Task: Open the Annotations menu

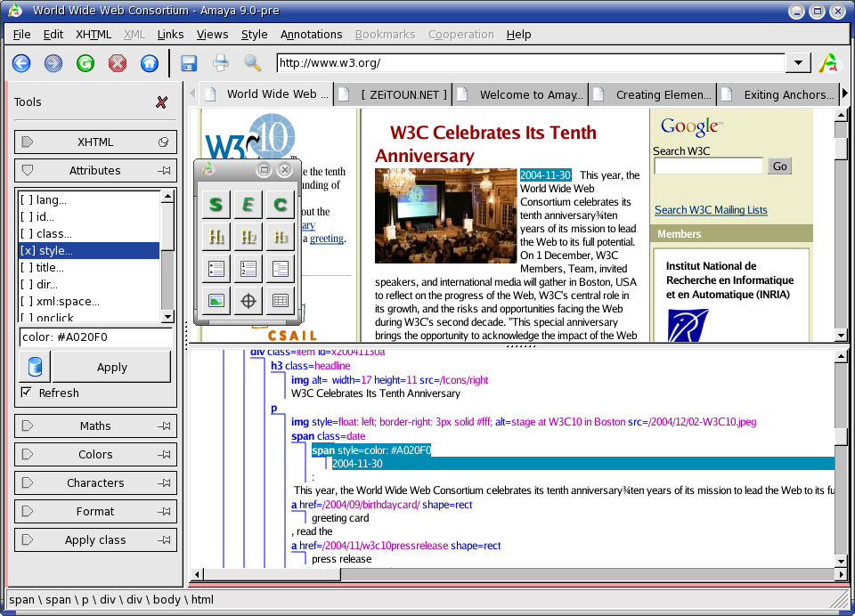Action: point(311,35)
